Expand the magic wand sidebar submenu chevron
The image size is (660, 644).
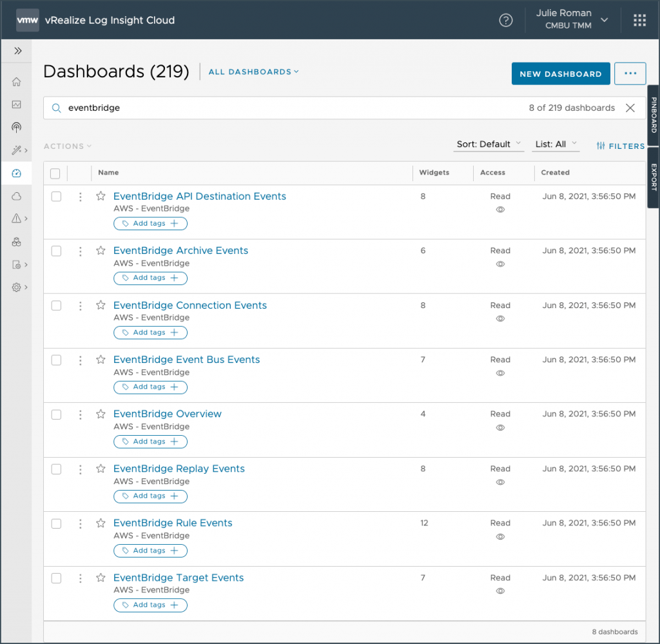coord(26,150)
